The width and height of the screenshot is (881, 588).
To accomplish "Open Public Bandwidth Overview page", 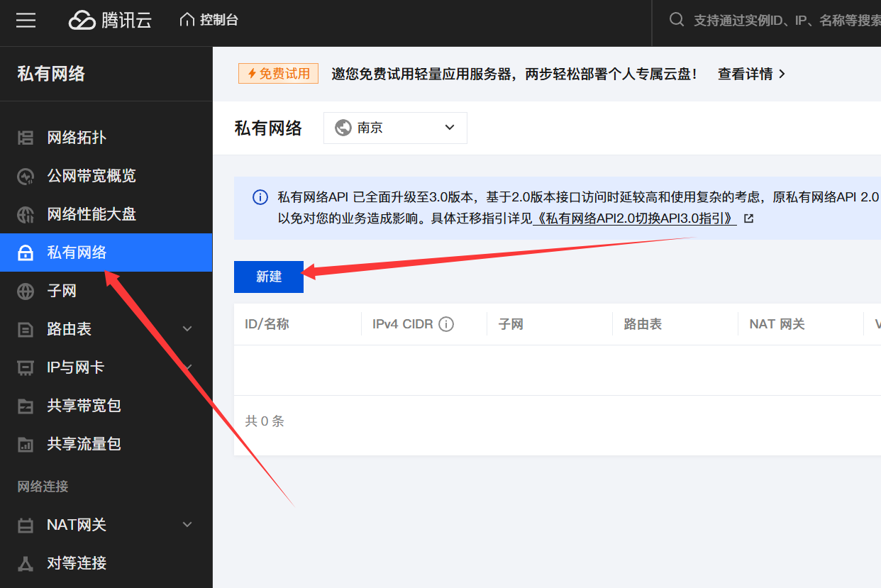I will pos(91,176).
